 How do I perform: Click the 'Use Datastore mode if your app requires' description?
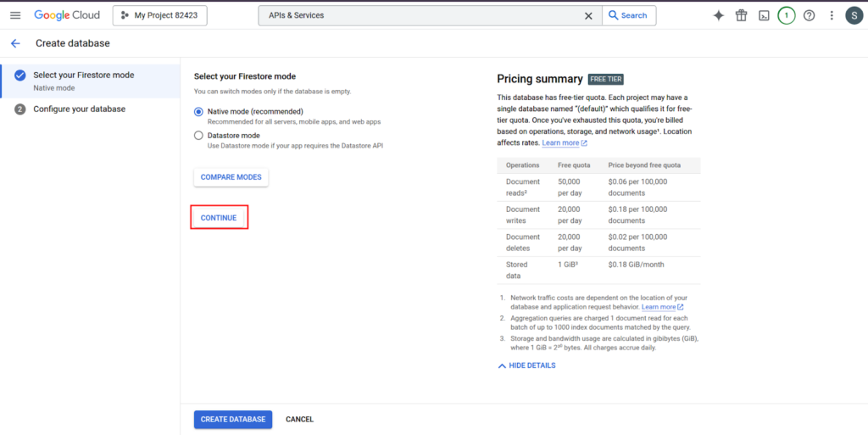click(295, 146)
